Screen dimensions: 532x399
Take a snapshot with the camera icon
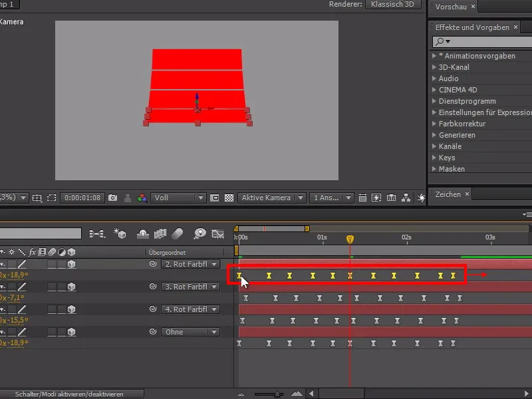click(x=112, y=198)
